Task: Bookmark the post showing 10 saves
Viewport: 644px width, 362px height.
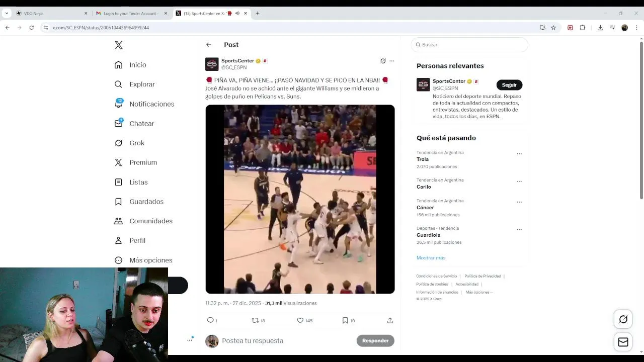Action: 348,320
